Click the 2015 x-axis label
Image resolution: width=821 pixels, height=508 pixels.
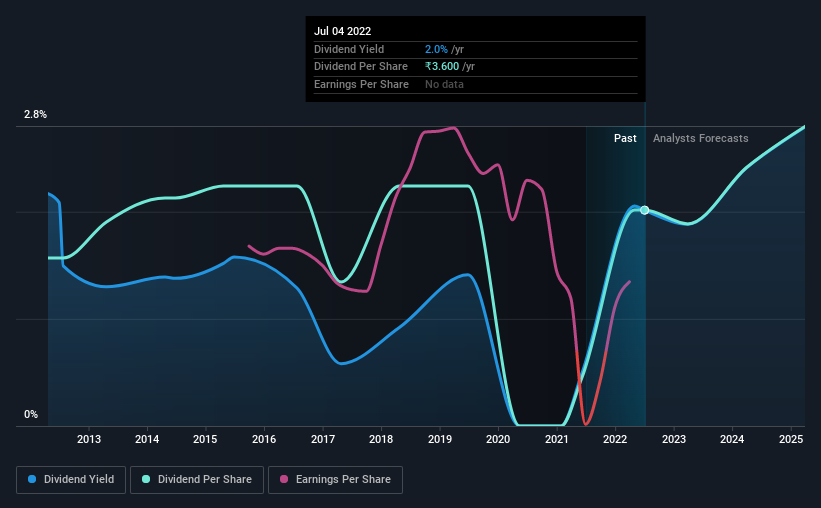click(205, 439)
